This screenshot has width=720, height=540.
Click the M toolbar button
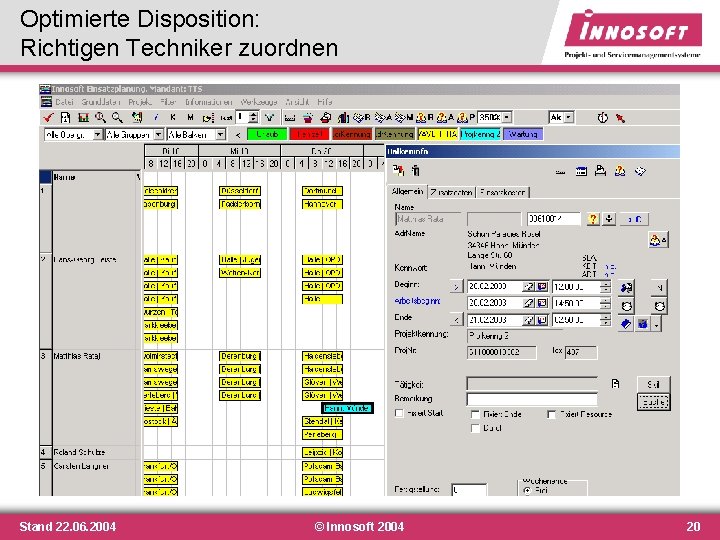pos(190,118)
